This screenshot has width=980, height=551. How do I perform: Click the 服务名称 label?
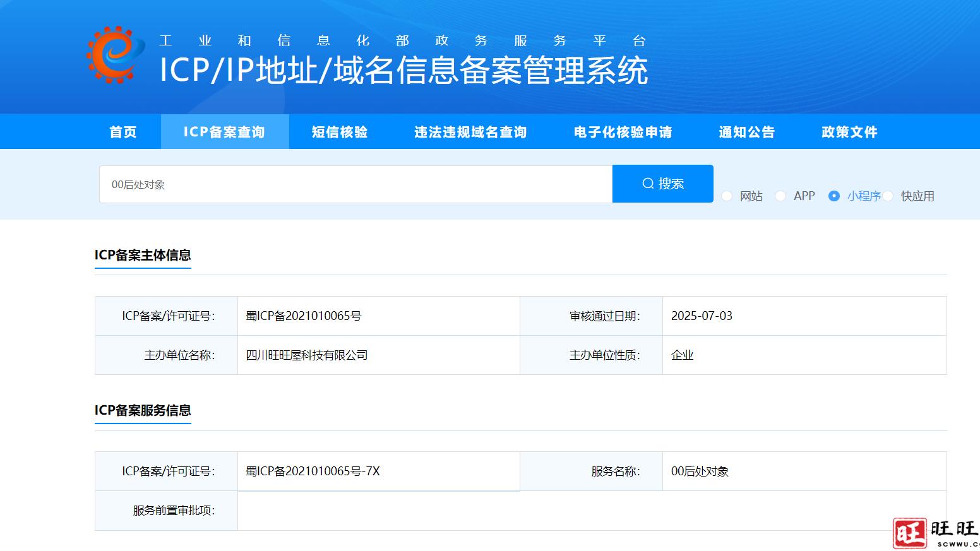point(616,471)
